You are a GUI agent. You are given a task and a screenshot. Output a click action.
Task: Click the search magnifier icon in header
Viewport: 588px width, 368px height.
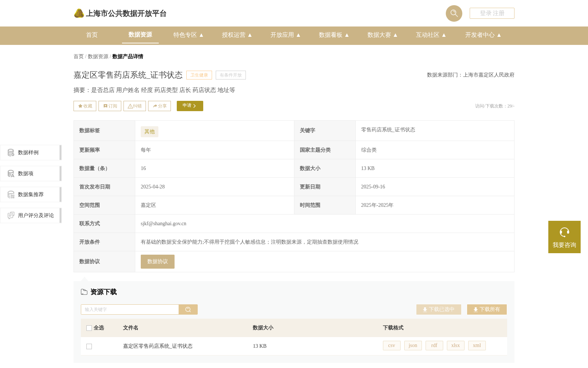pyautogui.click(x=454, y=13)
